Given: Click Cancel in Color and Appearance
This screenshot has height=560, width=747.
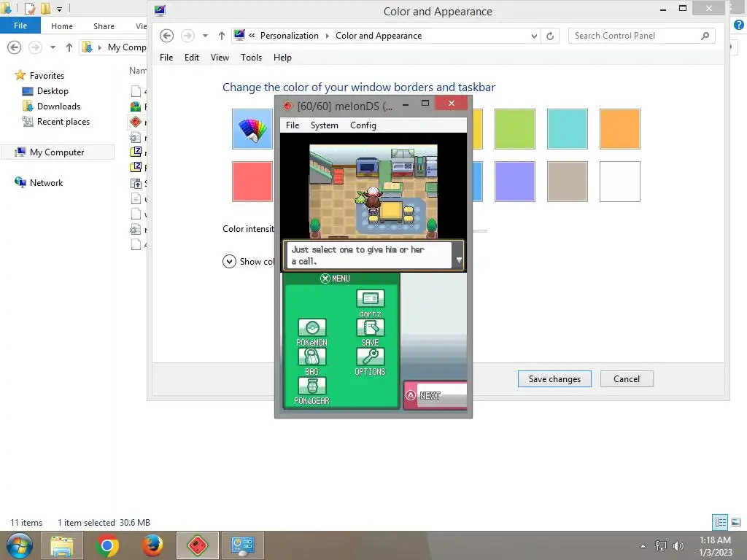Looking at the screenshot, I should (x=627, y=379).
